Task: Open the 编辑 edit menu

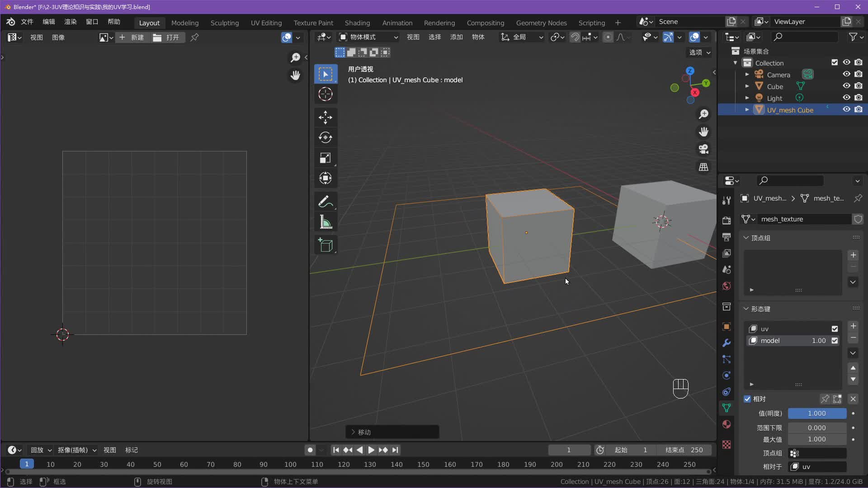Action: tap(49, 22)
